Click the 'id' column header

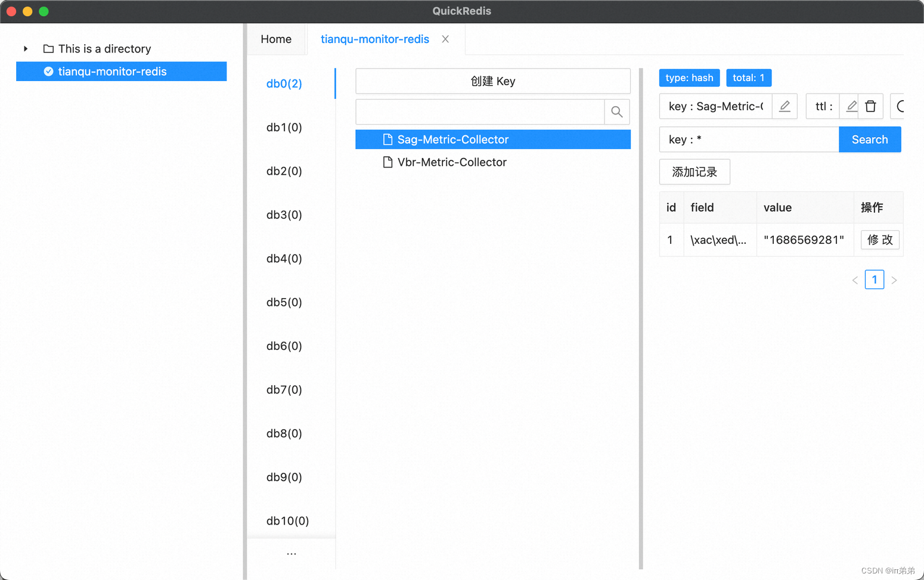(x=671, y=207)
